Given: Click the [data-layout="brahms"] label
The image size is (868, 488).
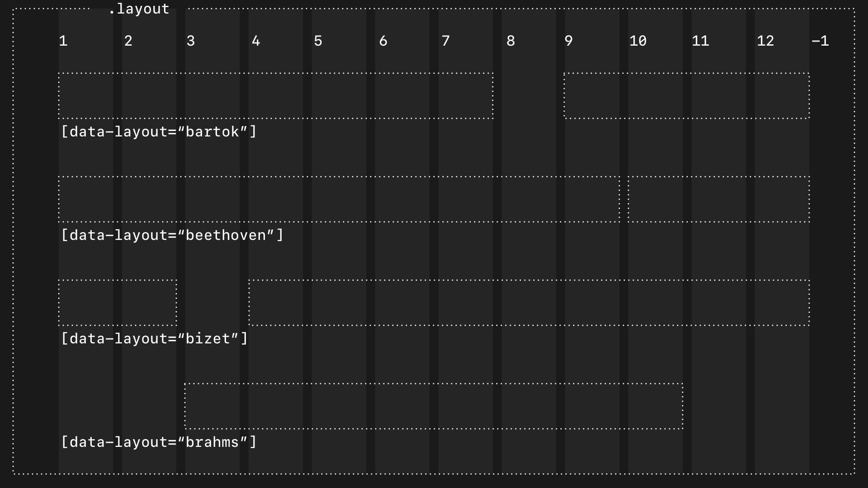Looking at the screenshot, I should [x=158, y=442].
